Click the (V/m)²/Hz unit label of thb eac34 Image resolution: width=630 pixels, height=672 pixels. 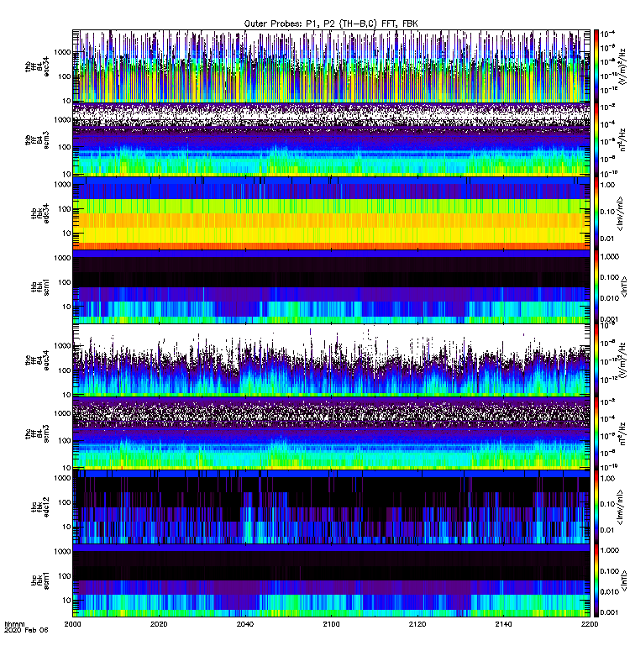[x=622, y=66]
